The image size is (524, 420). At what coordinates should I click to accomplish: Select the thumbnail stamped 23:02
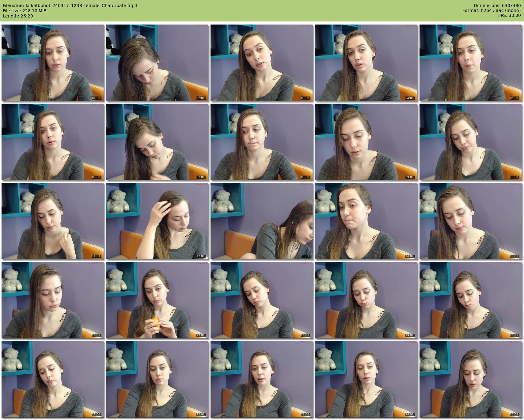coord(262,379)
